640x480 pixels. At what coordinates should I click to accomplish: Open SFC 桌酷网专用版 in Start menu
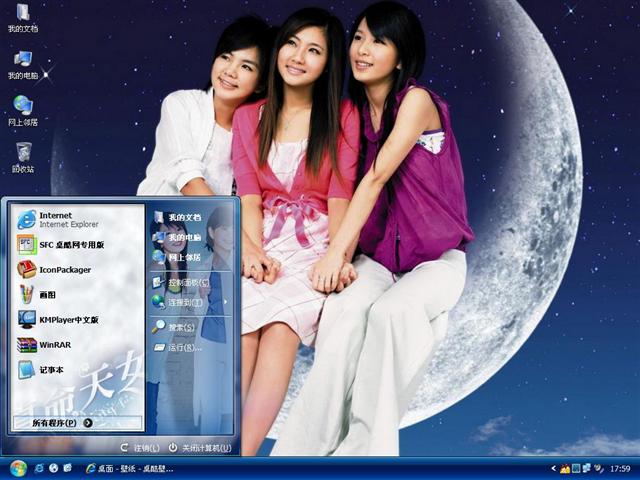(x=78, y=244)
